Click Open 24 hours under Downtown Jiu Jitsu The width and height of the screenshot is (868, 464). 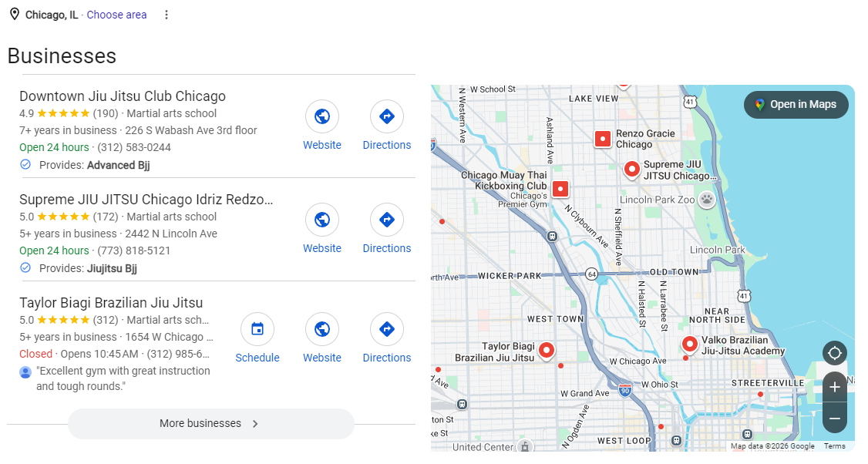click(x=54, y=147)
